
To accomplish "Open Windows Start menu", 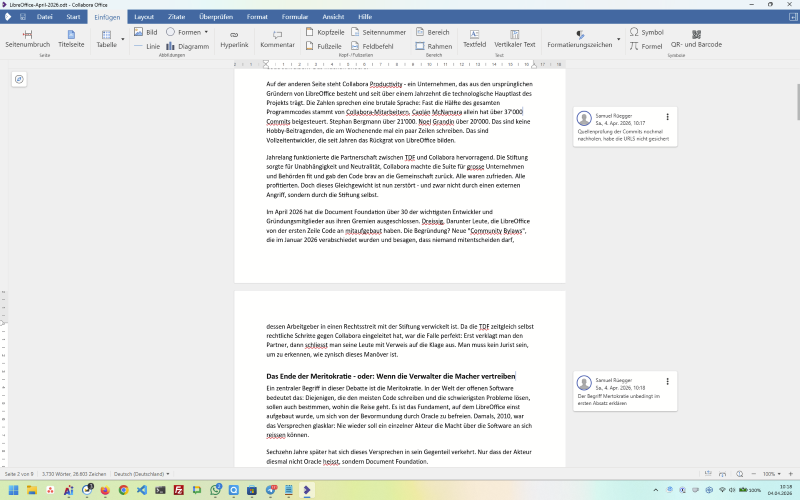I will tap(14, 490).
